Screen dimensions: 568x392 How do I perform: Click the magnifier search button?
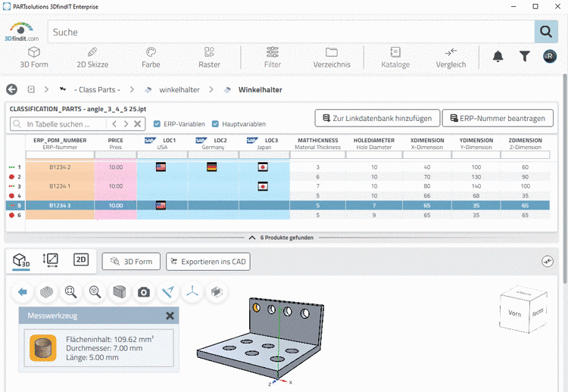pyautogui.click(x=546, y=32)
